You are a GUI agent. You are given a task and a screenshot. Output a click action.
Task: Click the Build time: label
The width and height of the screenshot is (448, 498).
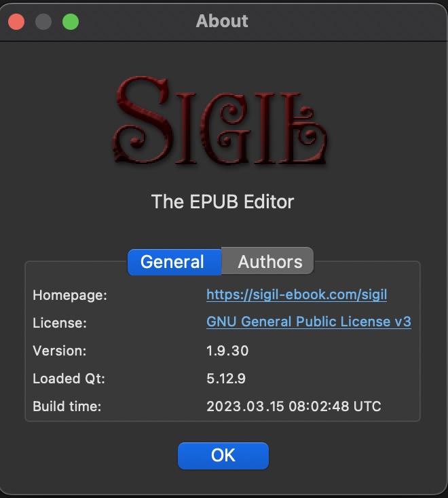click(x=67, y=406)
